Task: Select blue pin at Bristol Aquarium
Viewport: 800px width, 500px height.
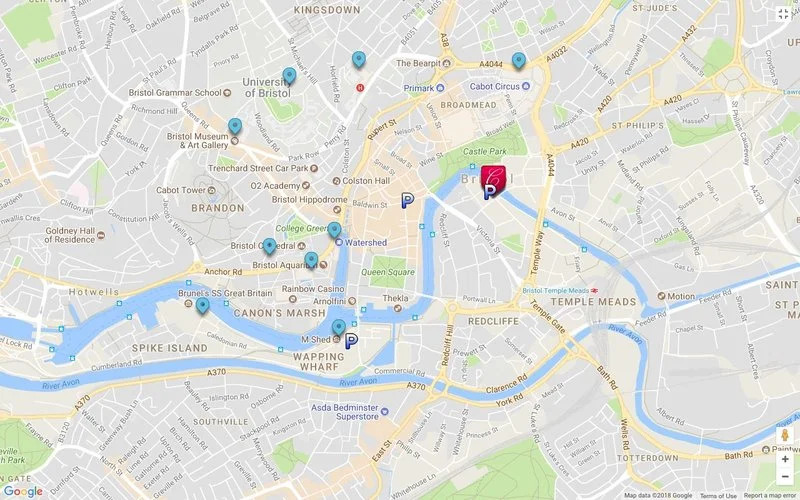Action: click(311, 260)
